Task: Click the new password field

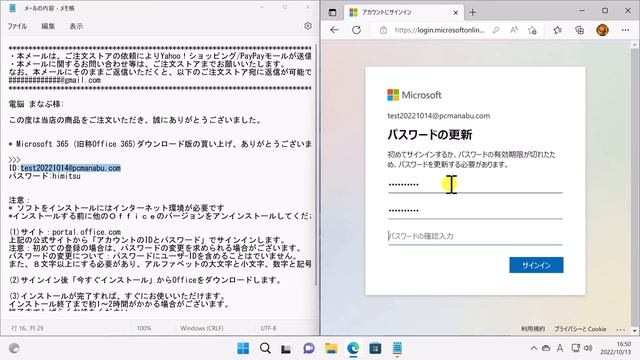Action: pos(475,211)
